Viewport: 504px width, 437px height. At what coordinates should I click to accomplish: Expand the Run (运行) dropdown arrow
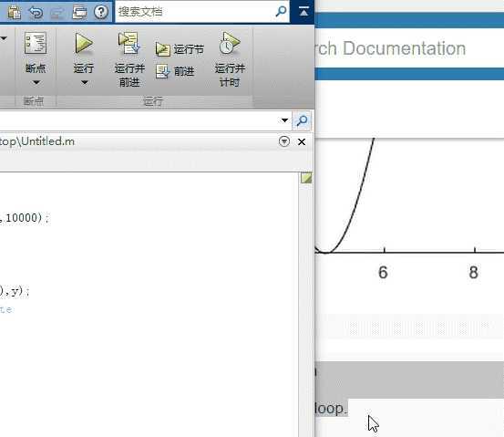pyautogui.click(x=84, y=82)
